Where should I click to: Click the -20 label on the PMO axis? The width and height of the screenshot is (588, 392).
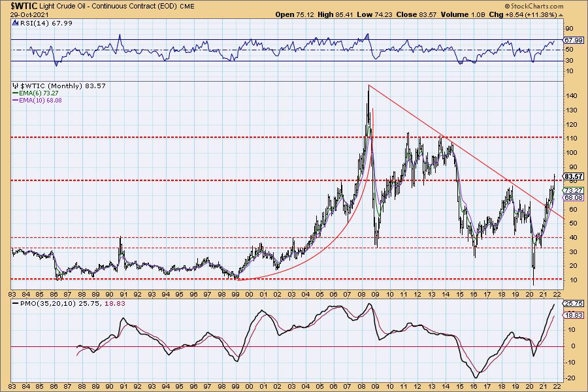tap(570, 378)
